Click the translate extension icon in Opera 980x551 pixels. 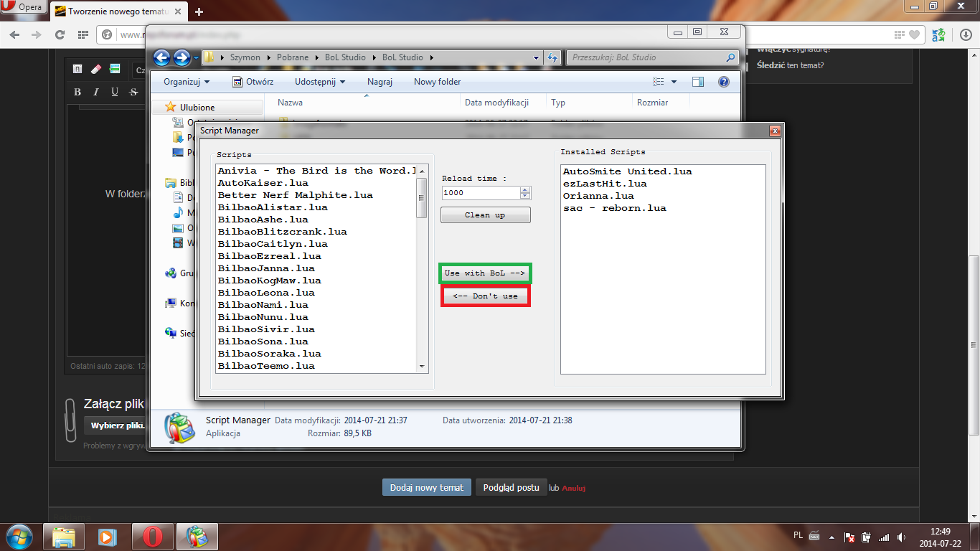coord(938,34)
